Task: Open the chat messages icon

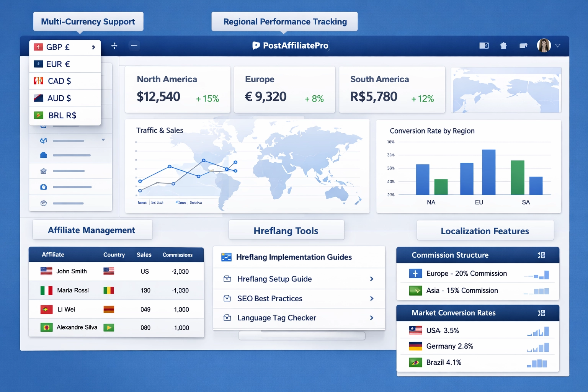Action: pos(523,46)
